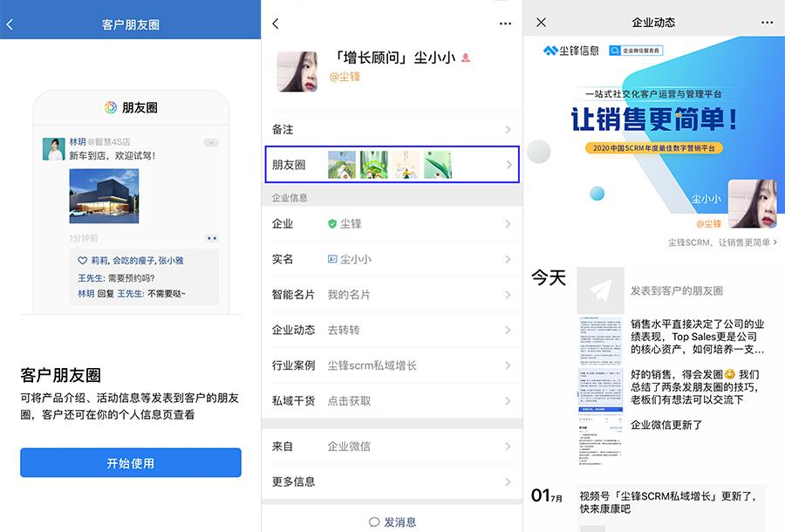
Task: Expand the post dropdown arrow beside 林玥
Action: coord(211,143)
